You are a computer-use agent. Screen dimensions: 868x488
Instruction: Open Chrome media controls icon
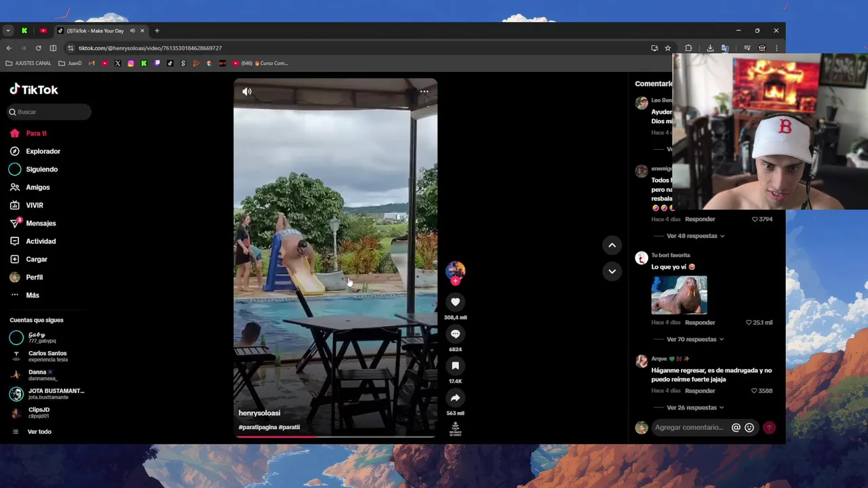pyautogui.click(x=747, y=48)
